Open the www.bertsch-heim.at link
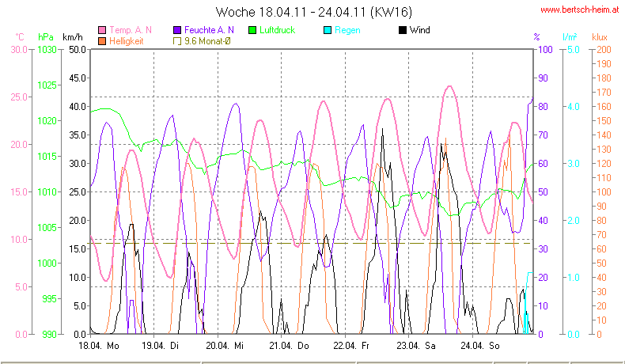 [x=580, y=10]
